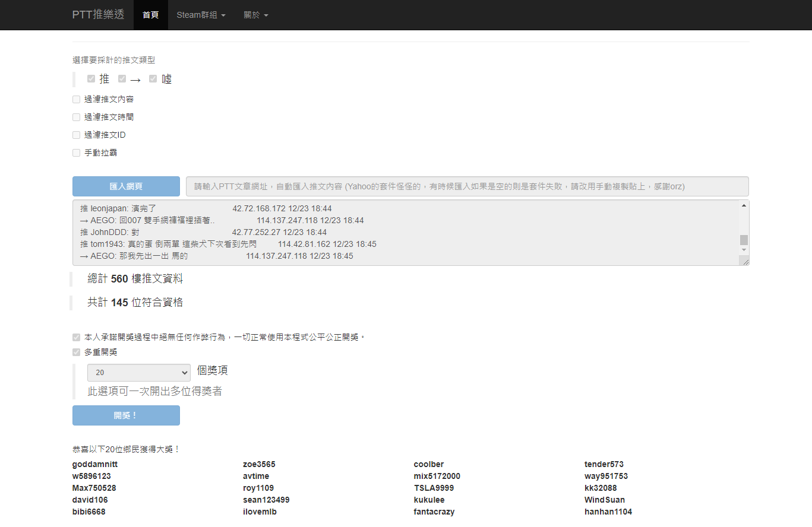The height and width of the screenshot is (527, 812).
Task: Select winner name kk32088
Action: [601, 488]
